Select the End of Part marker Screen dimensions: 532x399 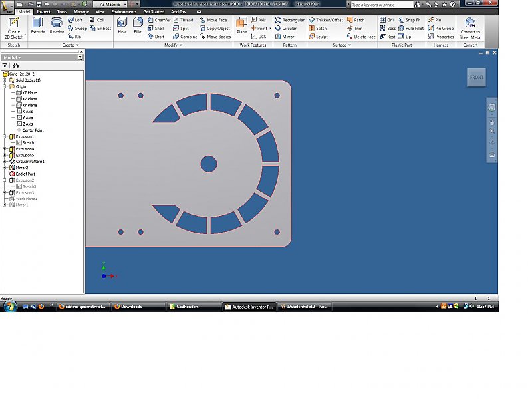[23, 174]
